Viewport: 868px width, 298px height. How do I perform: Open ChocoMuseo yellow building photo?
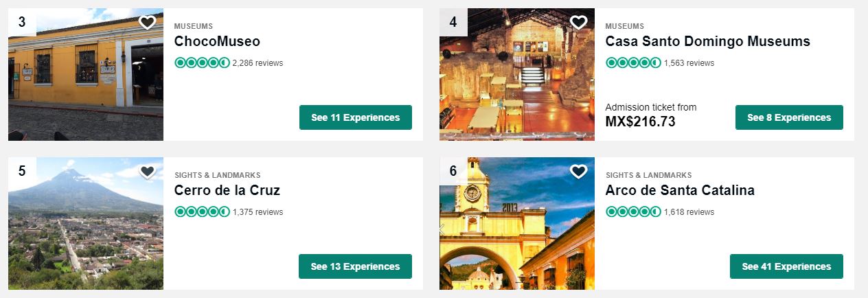coord(86,74)
